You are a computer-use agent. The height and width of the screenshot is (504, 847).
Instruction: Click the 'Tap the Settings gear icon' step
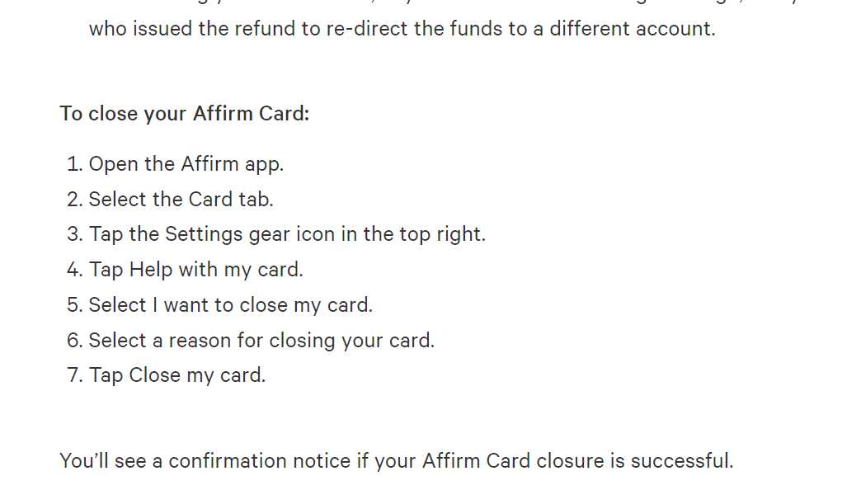tap(287, 234)
